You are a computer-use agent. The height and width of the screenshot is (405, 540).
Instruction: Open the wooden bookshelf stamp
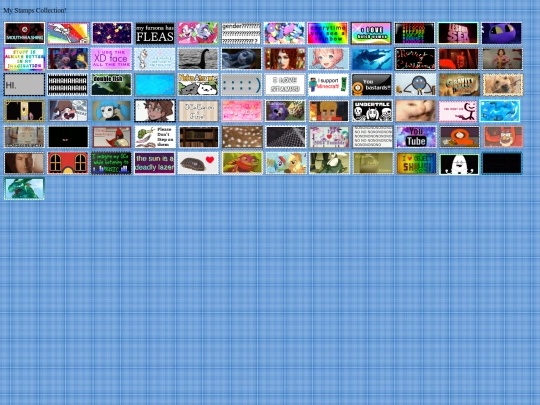click(198, 137)
